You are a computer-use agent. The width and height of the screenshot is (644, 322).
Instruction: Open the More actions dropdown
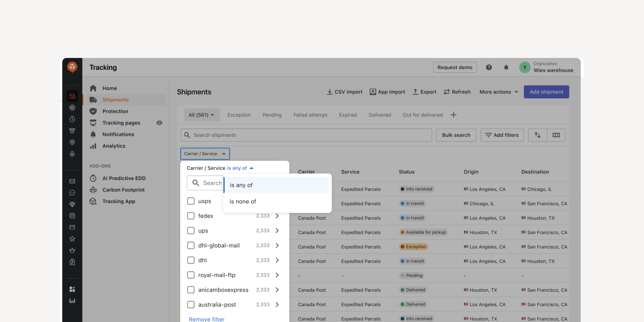(x=498, y=92)
